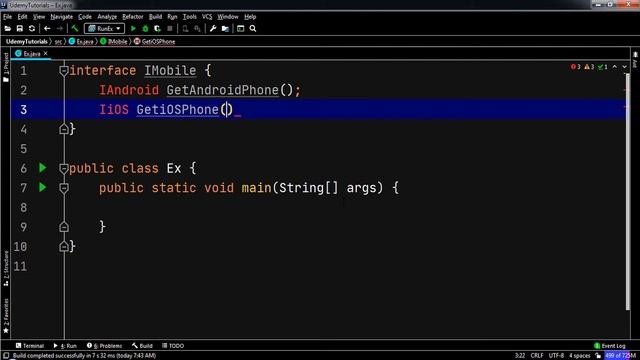This screenshot has height=360, width=640.
Task: Open the Build menu
Action: (155, 17)
